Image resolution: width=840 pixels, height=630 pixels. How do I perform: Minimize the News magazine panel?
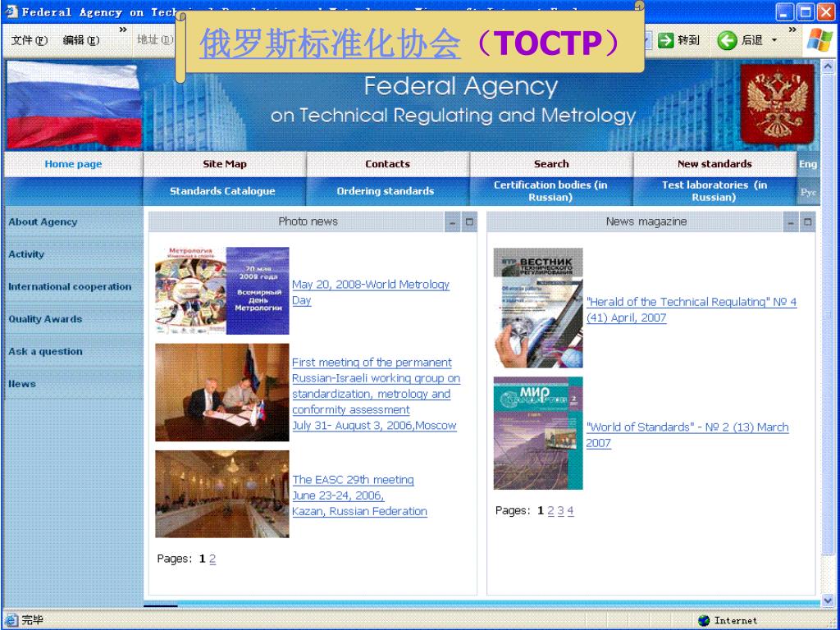pos(792,221)
